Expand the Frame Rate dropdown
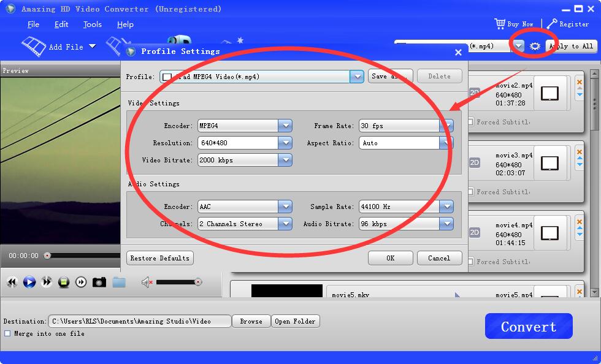This screenshot has height=364, width=601. [x=446, y=126]
